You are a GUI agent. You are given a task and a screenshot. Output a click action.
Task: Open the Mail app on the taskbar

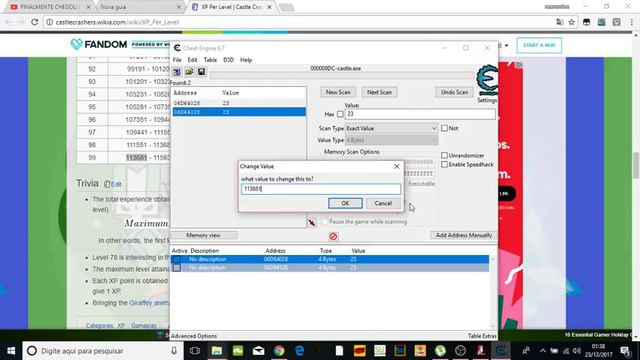coord(258,351)
